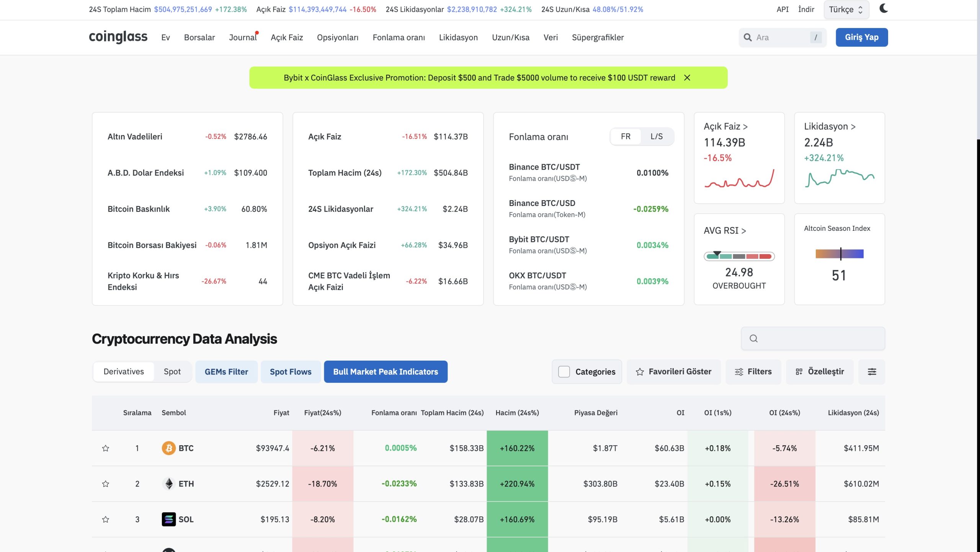Open the Fonlama oranı nav menu
This screenshot has width=980, height=552.
point(399,38)
